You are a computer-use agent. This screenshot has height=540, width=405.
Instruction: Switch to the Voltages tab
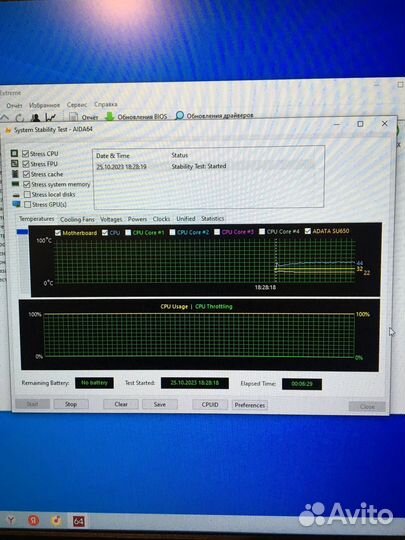tap(111, 219)
